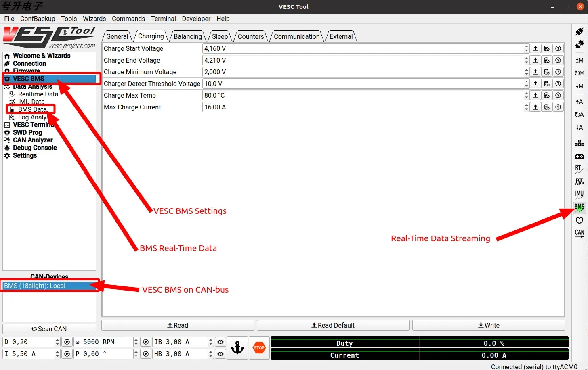Image resolution: width=588 pixels, height=370 pixels.
Task: Click spinner arrows of Charge End Voltage
Action: point(527,60)
